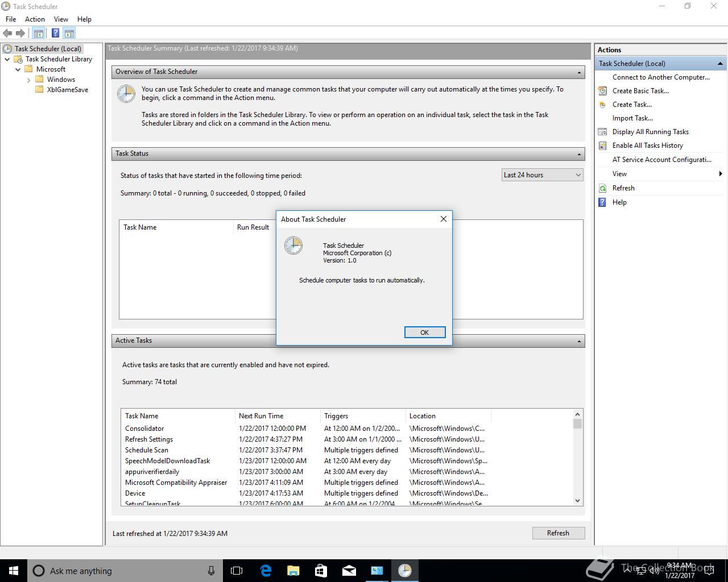Collapse the Microsoft tree node

click(18, 69)
